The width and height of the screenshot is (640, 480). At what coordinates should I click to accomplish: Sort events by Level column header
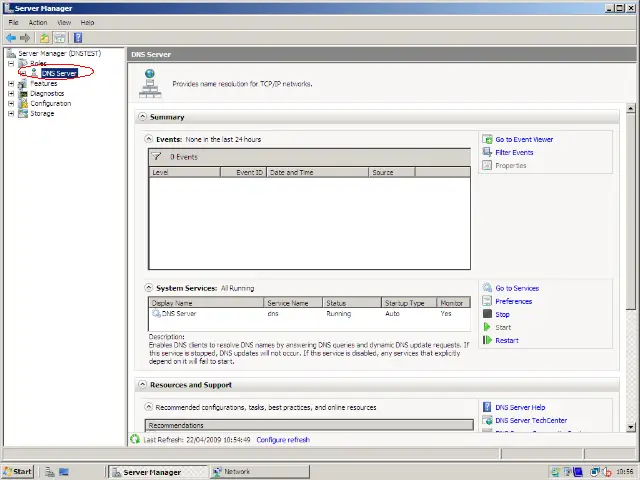pos(185,172)
